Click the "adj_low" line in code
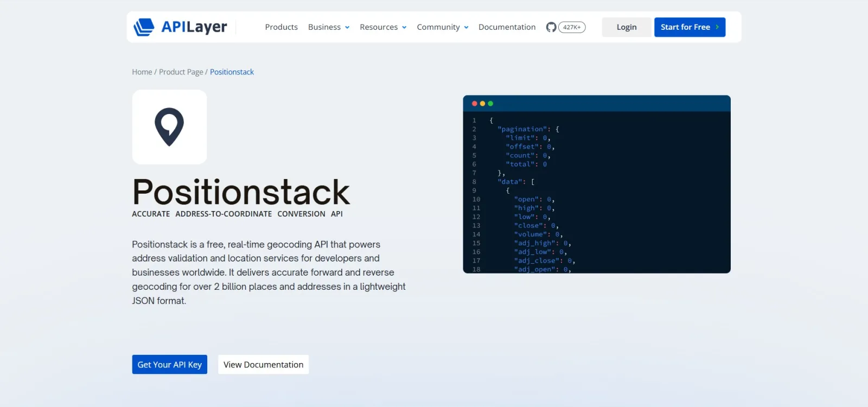 point(540,252)
